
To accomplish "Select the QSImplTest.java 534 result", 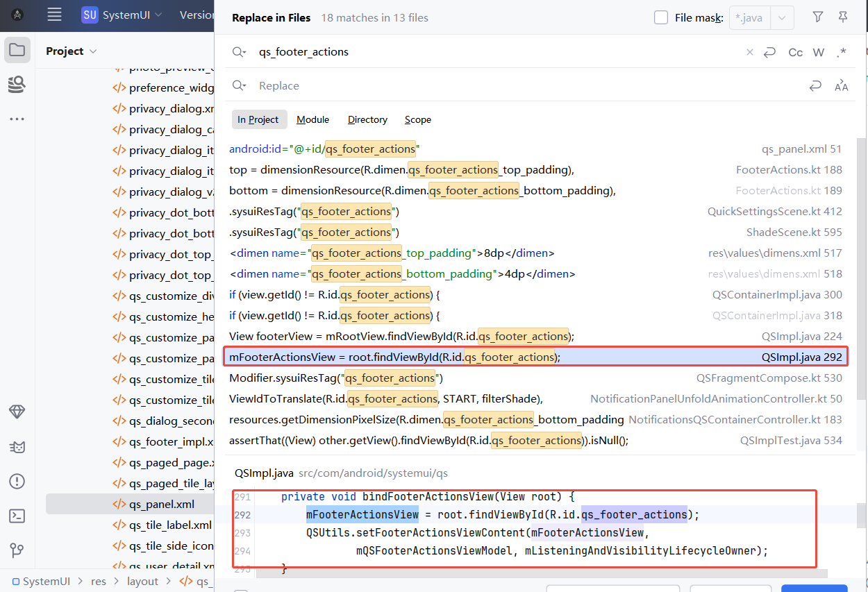I will point(535,440).
